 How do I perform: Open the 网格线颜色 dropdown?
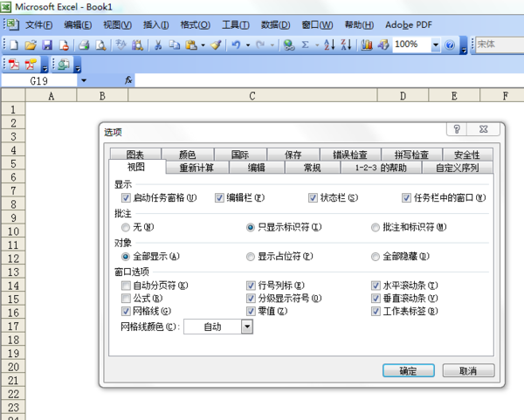[x=247, y=327]
